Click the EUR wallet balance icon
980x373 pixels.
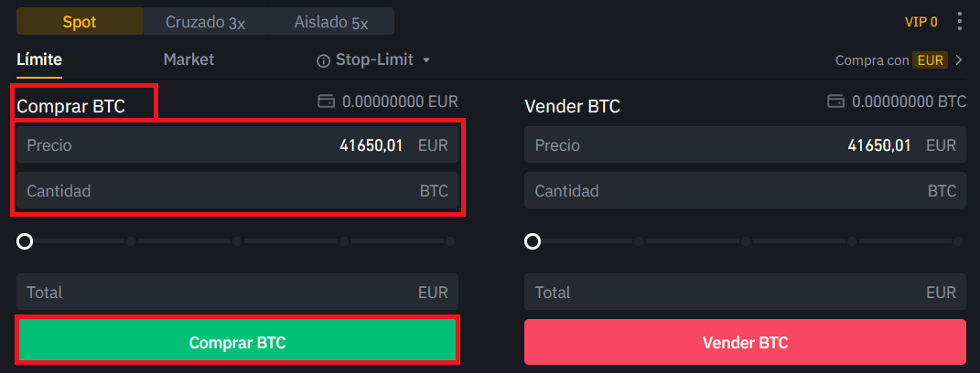[326, 101]
